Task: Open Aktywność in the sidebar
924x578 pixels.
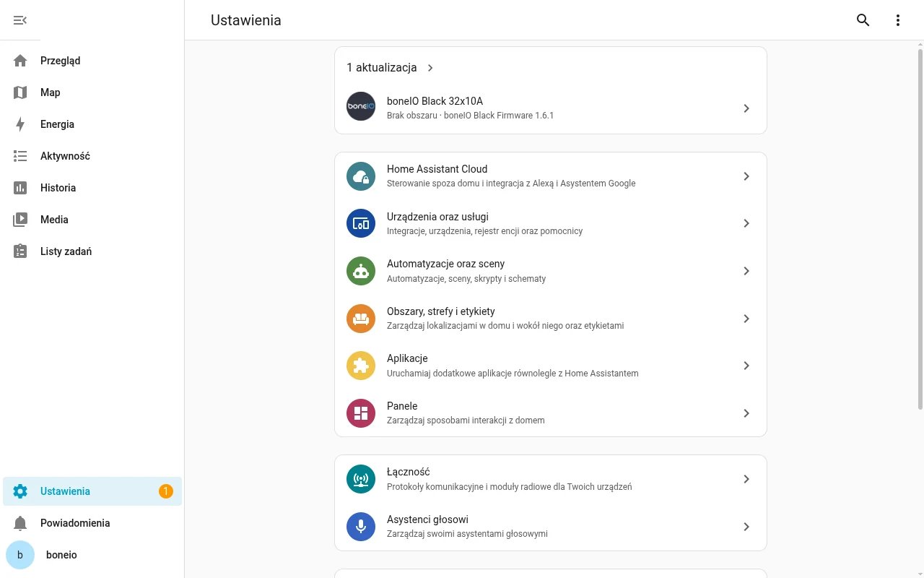Action: [x=92, y=156]
